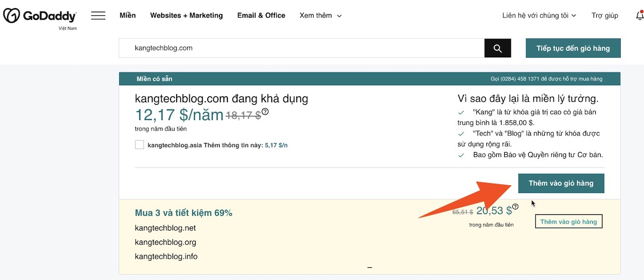The height and width of the screenshot is (280, 644).
Task: Expand the Xem thêm dropdown
Action: (x=320, y=16)
